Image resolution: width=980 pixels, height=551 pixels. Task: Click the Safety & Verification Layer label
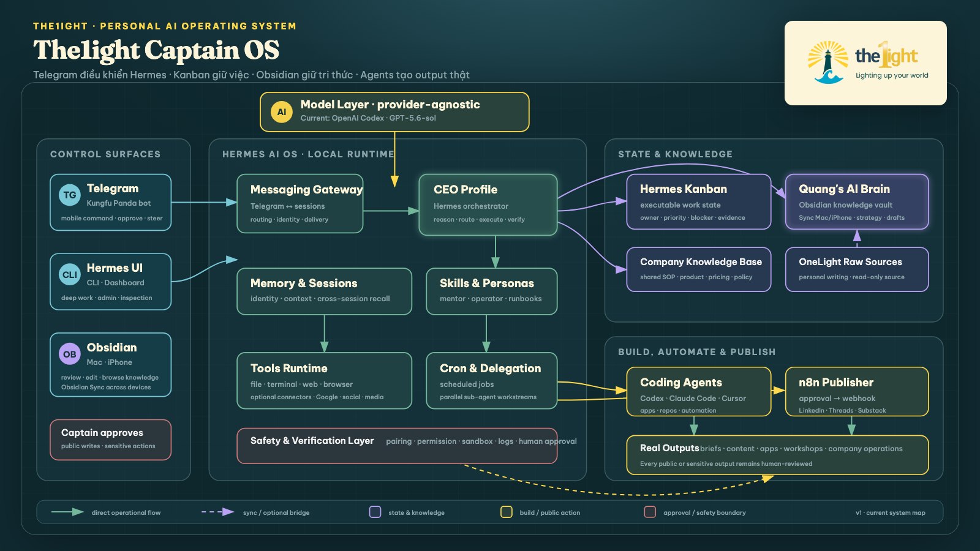point(312,441)
